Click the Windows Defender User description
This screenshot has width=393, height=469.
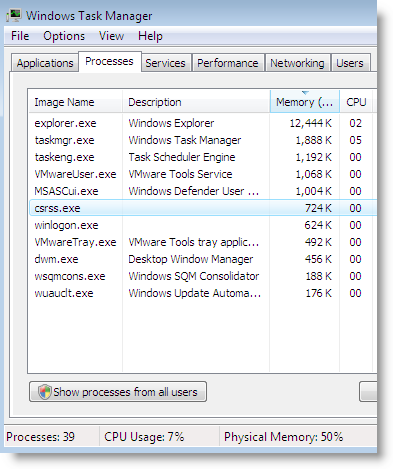[194, 191]
